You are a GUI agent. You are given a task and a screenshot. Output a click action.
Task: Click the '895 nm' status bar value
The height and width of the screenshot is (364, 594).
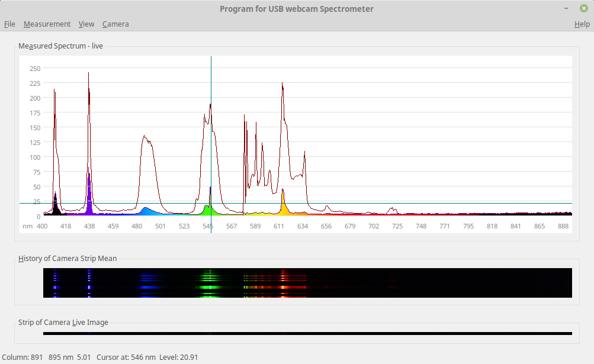pos(61,357)
